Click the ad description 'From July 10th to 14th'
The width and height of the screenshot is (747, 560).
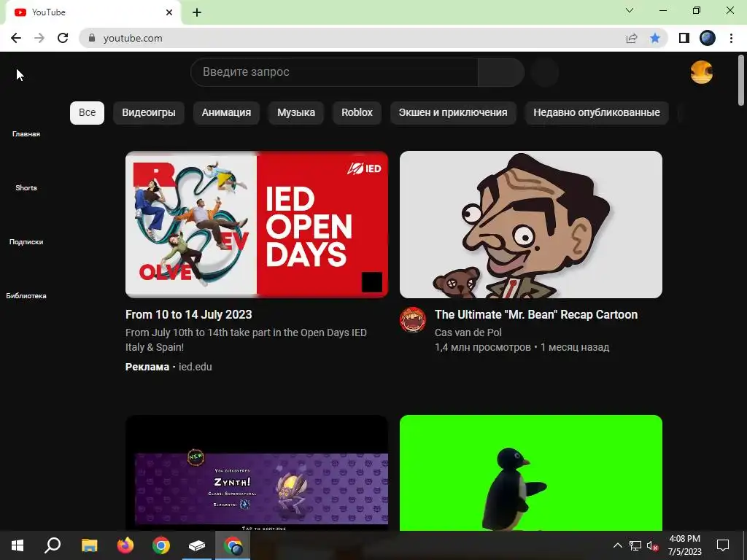(x=246, y=340)
